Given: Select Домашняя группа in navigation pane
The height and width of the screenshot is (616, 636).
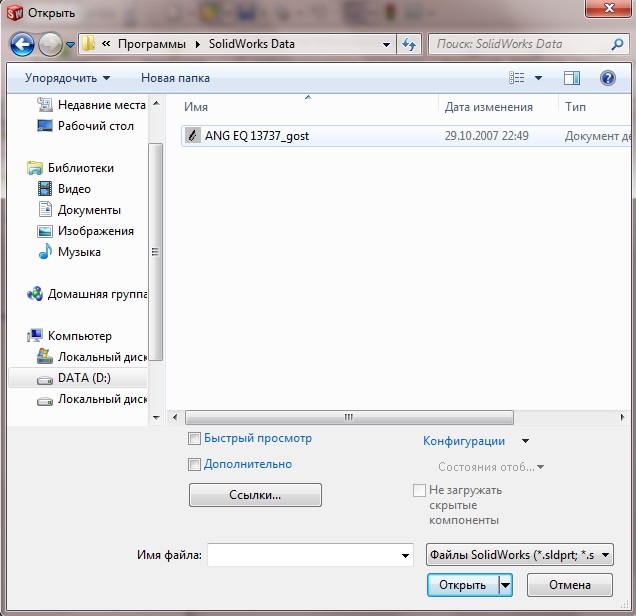Looking at the screenshot, I should coord(87,294).
